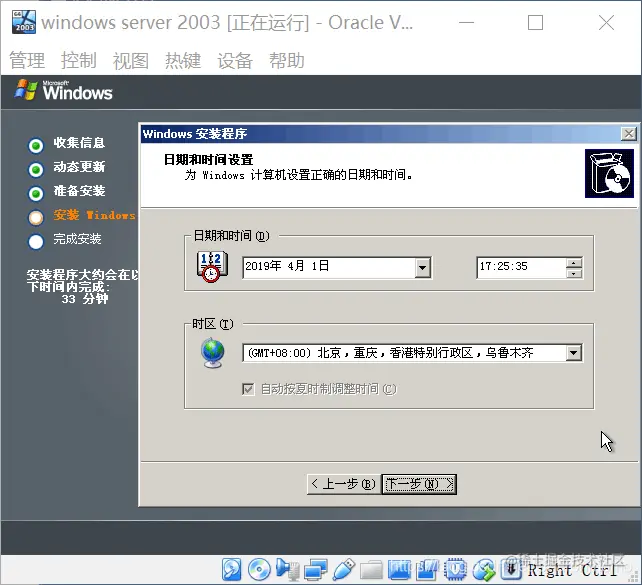Decrease time with the down spinner arrow
The image size is (642, 585).
click(x=574, y=273)
